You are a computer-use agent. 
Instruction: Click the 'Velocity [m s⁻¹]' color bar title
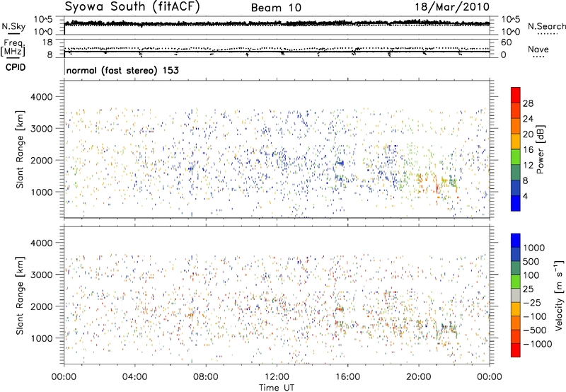[559, 295]
